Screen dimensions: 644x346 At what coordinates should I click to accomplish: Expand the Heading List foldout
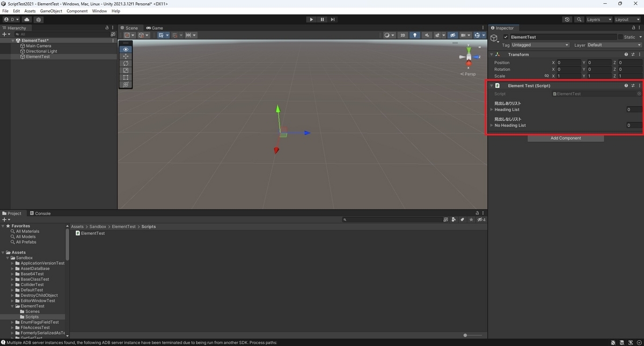tap(492, 109)
